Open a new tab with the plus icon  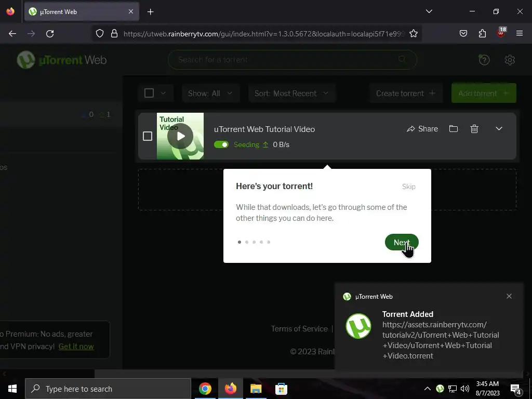point(150,12)
